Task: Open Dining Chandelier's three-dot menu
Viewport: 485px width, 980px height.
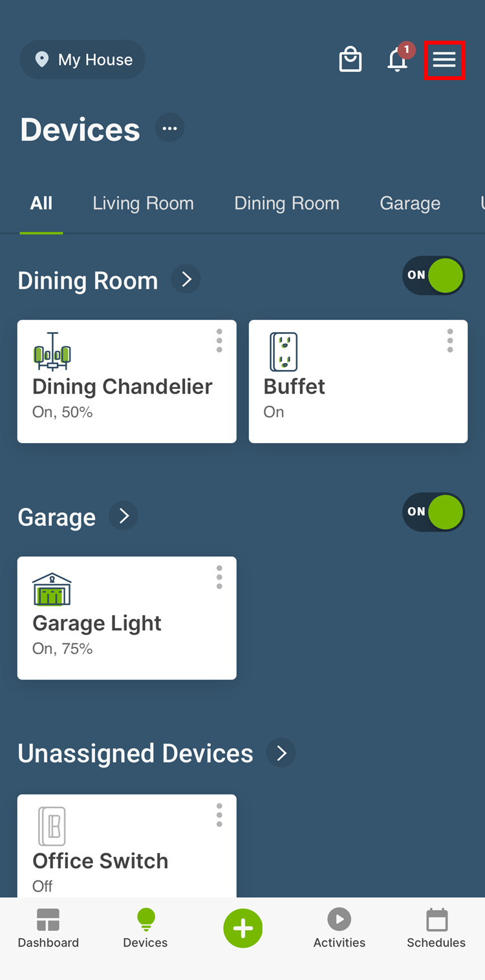Action: [219, 340]
